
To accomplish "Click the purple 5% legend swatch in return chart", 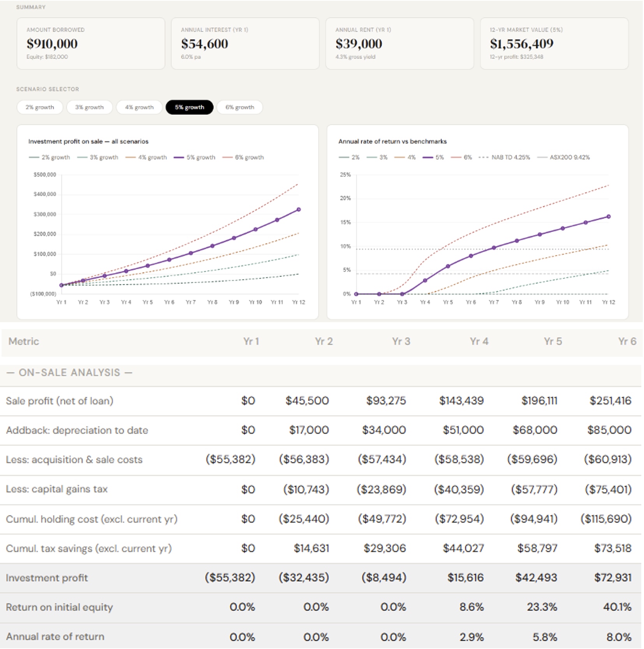I will (428, 158).
